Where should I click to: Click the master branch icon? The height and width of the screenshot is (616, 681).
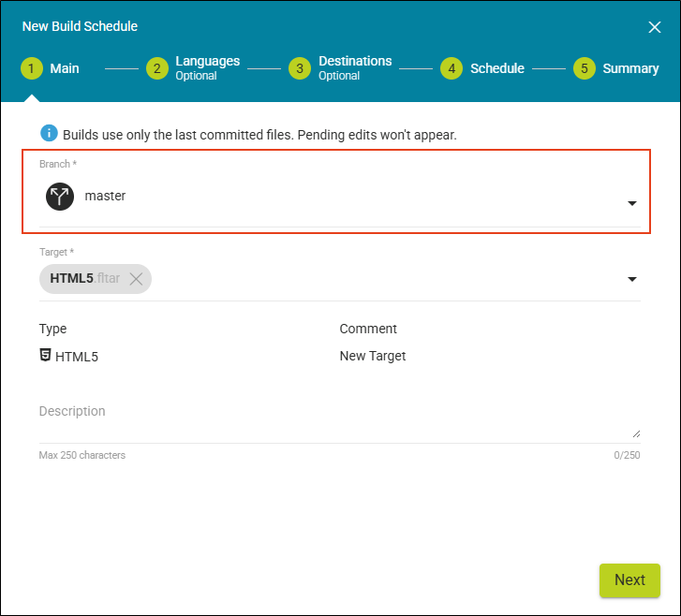[x=60, y=197]
